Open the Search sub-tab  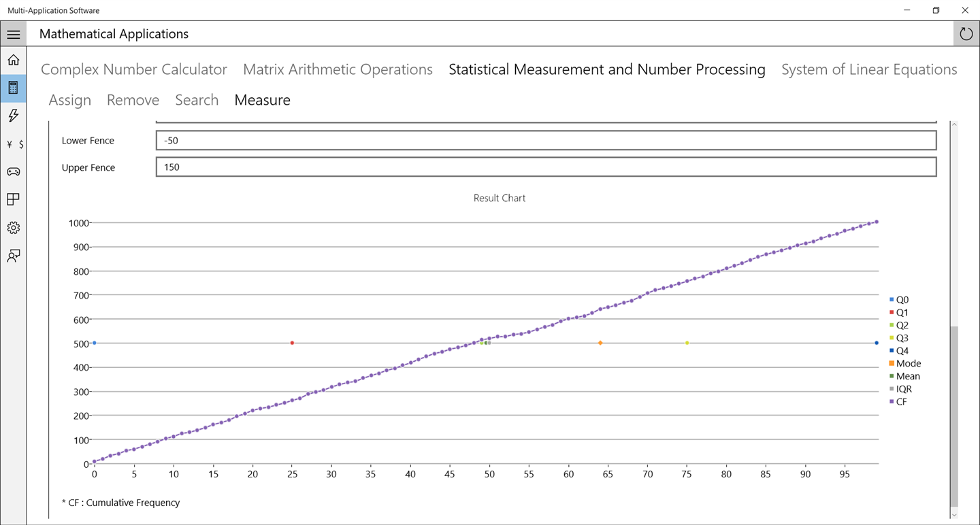tap(197, 100)
